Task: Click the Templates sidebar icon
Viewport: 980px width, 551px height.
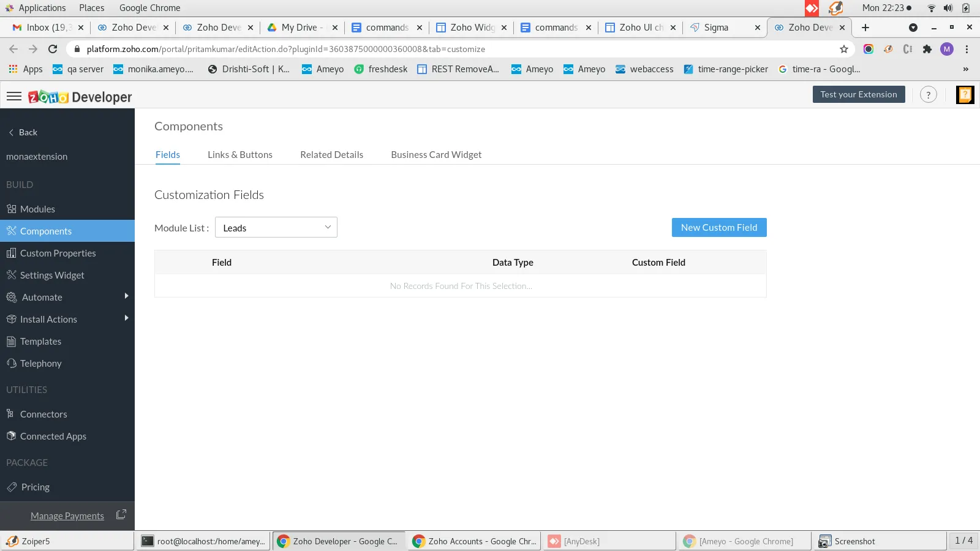Action: 12,341
